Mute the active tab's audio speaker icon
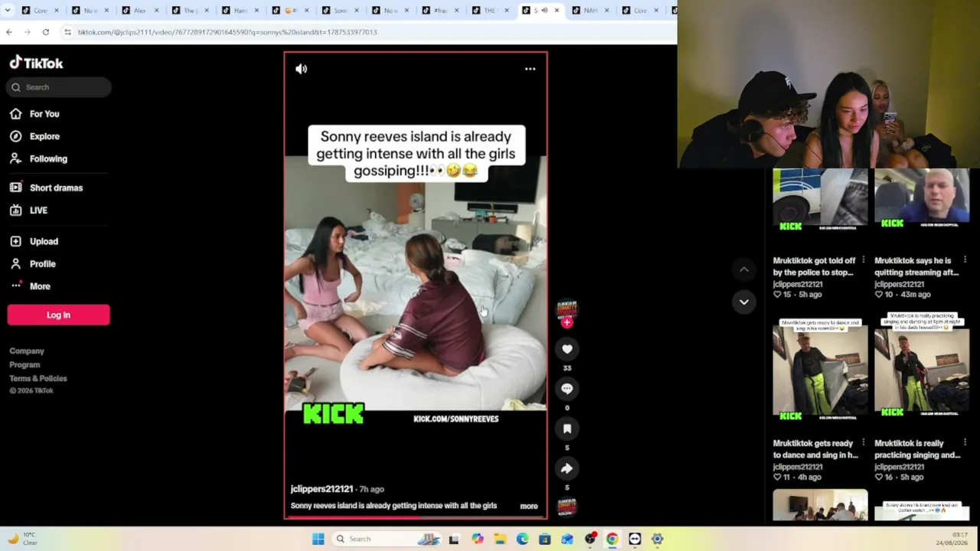Image resolution: width=980 pixels, height=551 pixels. pyautogui.click(x=544, y=11)
